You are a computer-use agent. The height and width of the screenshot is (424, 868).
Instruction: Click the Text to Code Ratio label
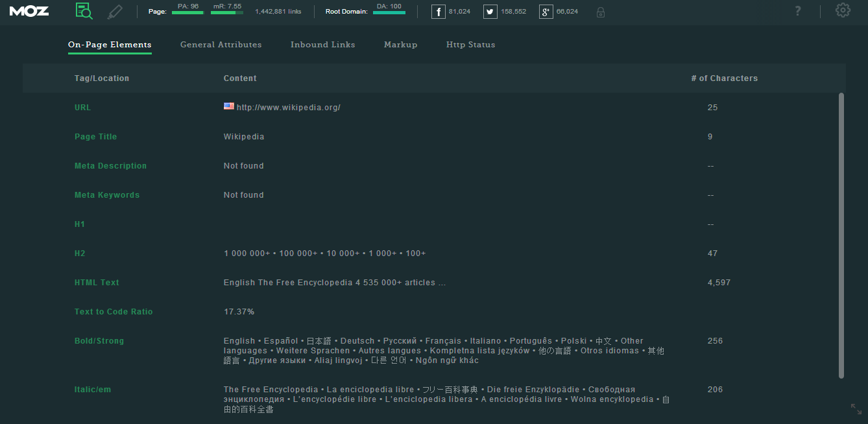coord(114,312)
